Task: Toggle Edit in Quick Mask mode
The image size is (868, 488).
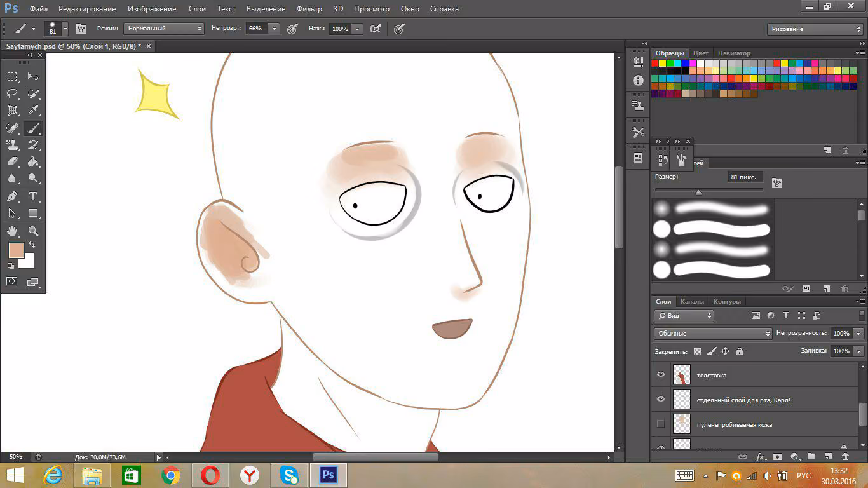Action: 12,281
